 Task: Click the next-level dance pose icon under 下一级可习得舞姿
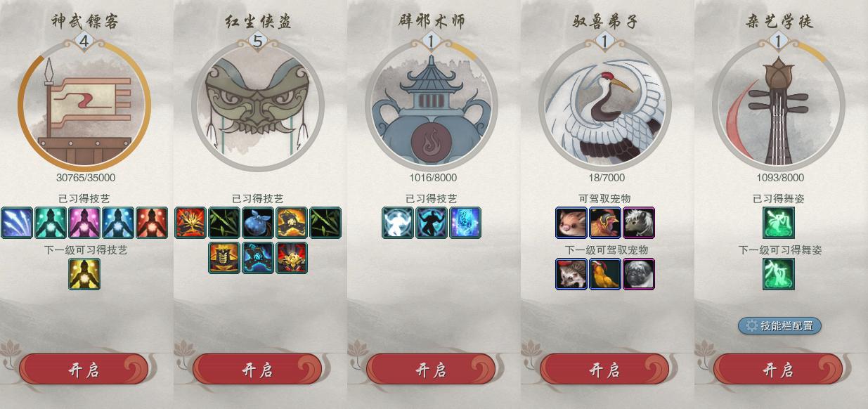[779, 274]
